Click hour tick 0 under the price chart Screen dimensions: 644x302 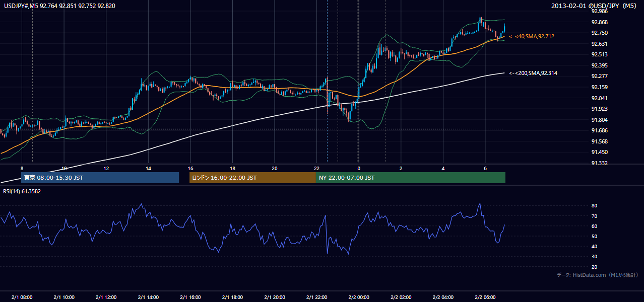click(x=359, y=168)
